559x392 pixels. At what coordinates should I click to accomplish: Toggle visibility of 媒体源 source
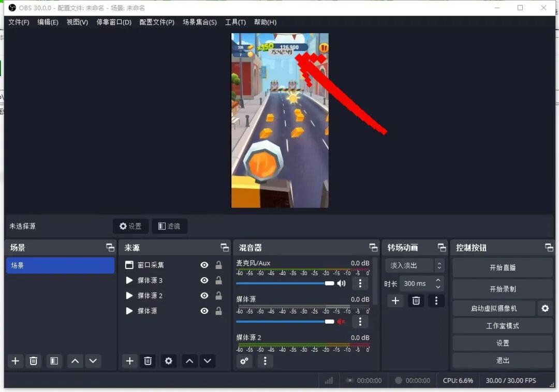204,311
